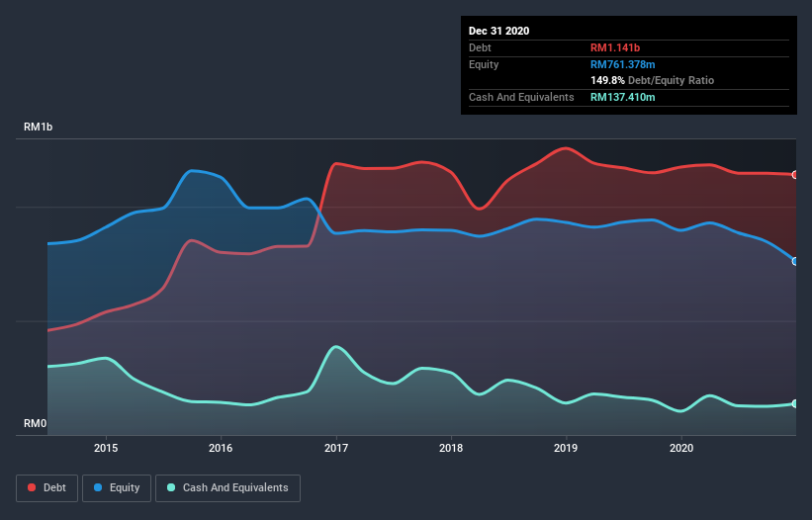Click the RM761.378m equity value

click(x=622, y=64)
